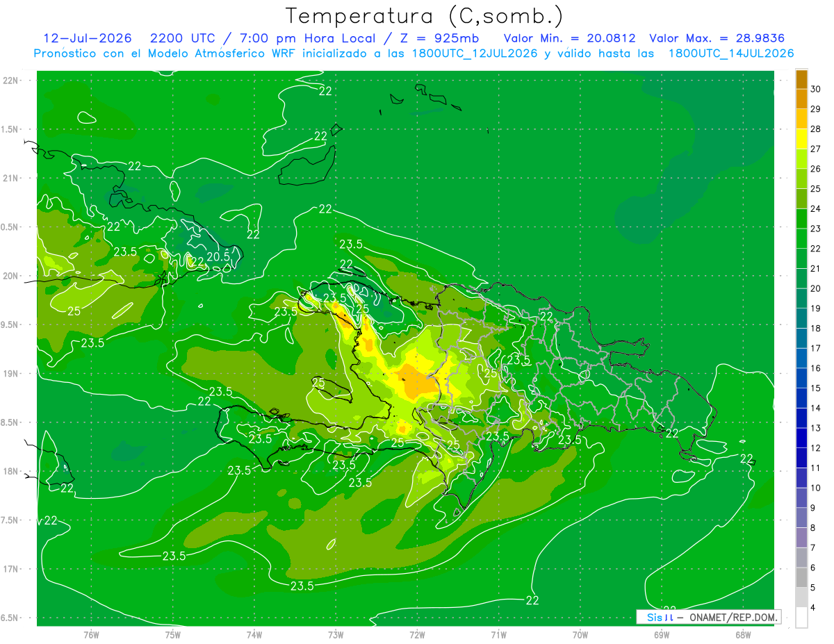Select the bright yellow swatch between 27 and 28
The height and width of the screenshot is (644, 834).
pyautogui.click(x=801, y=139)
